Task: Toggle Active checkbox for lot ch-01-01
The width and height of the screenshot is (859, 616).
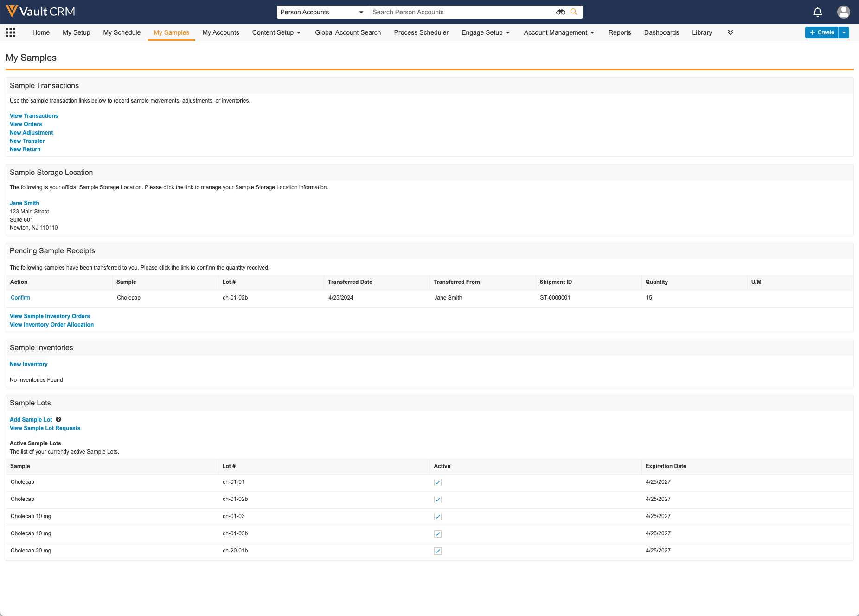Action: (x=438, y=482)
